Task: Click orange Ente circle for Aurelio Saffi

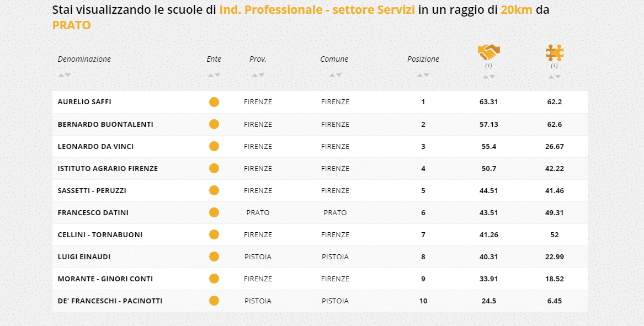Action: point(214,102)
